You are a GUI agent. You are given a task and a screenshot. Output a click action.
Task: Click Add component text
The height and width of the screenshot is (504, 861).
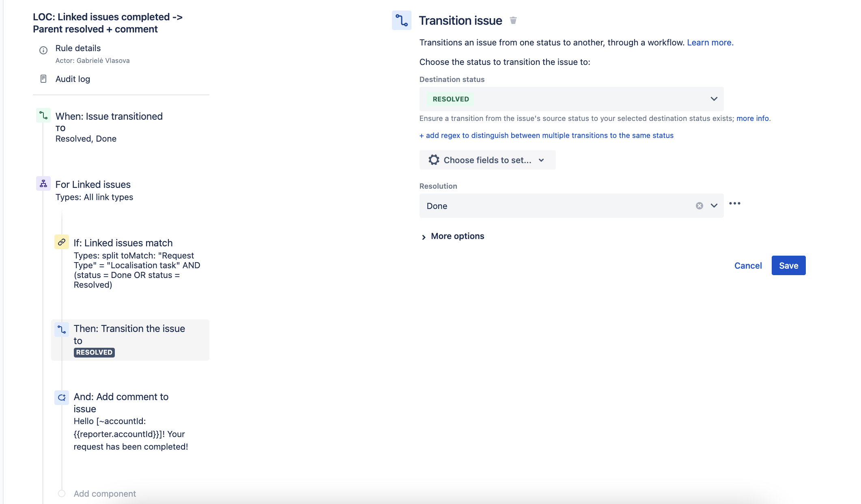105,493
